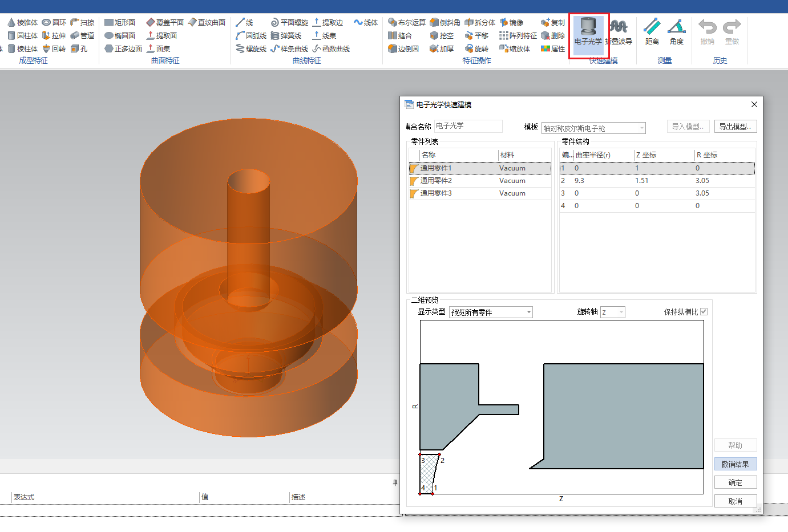The image size is (788, 532).
Task: Open the 模板 template dropdown
Action: pos(593,128)
